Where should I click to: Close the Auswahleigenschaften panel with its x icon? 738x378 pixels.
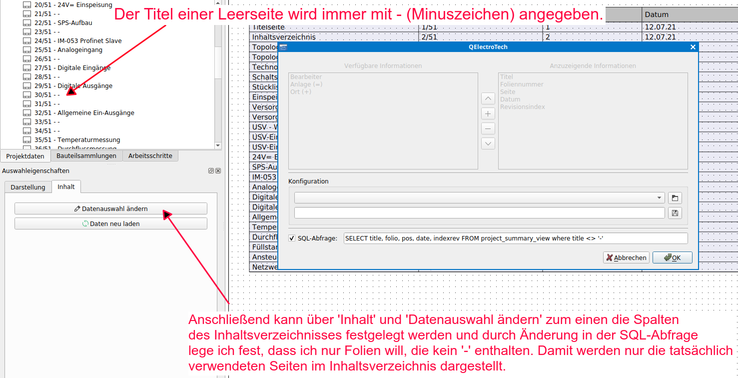click(218, 171)
